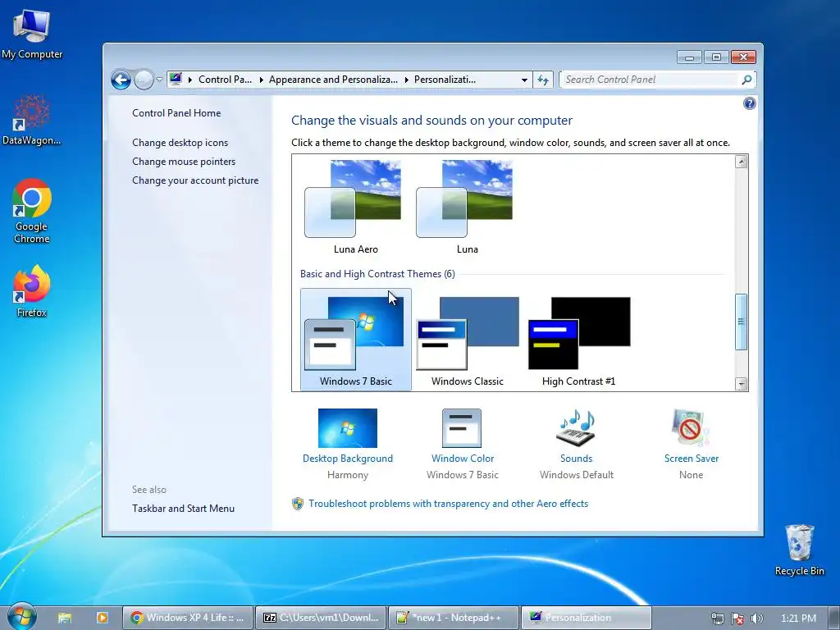Open My Computer desktop icon

tap(32, 33)
